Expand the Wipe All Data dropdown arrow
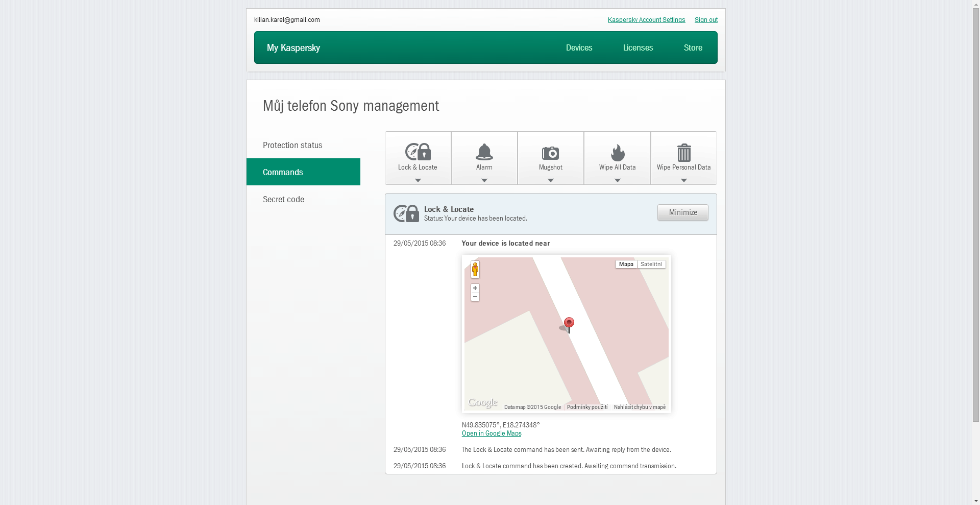Screen dimensions: 980x505 618,180
